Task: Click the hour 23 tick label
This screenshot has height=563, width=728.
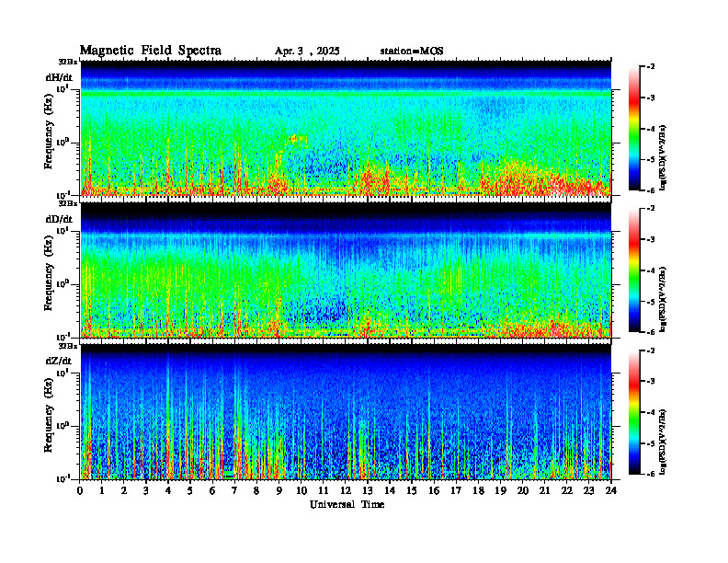Action: coord(588,491)
